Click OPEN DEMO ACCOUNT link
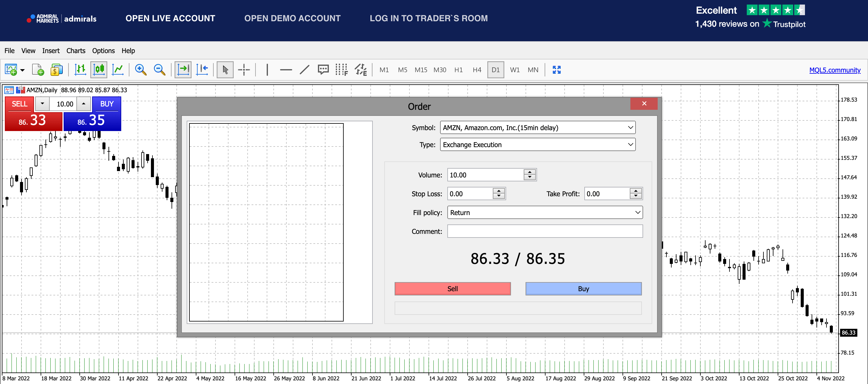This screenshot has height=384, width=868. click(x=292, y=18)
